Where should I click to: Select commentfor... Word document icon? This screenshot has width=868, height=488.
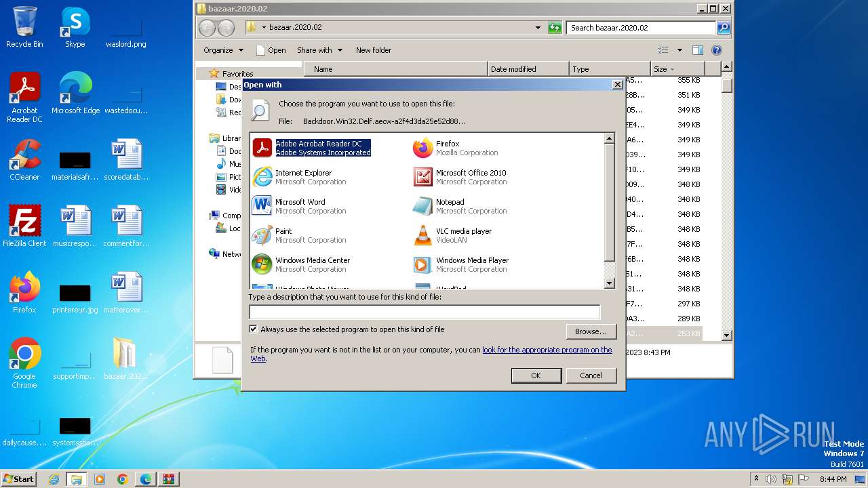[126, 226]
